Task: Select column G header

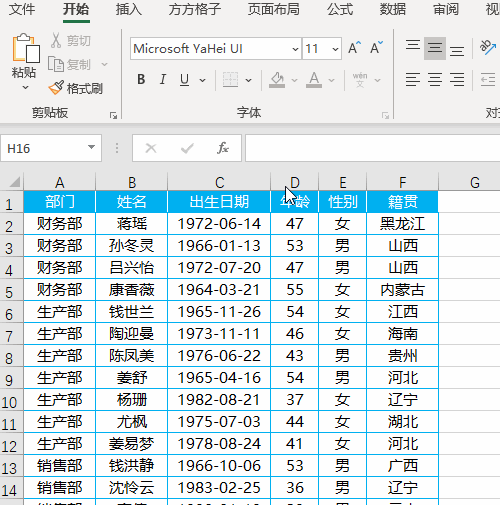Action: (x=475, y=182)
